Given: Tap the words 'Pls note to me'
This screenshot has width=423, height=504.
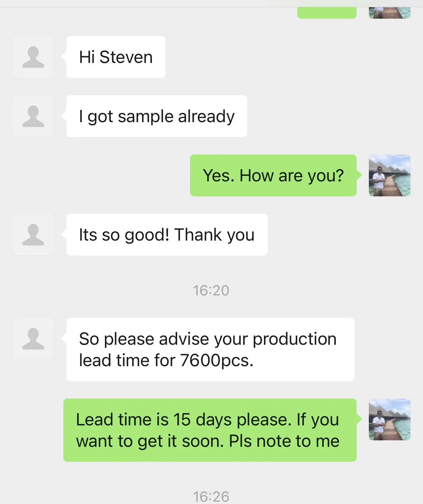Looking at the screenshot, I should pyautogui.click(x=284, y=441).
